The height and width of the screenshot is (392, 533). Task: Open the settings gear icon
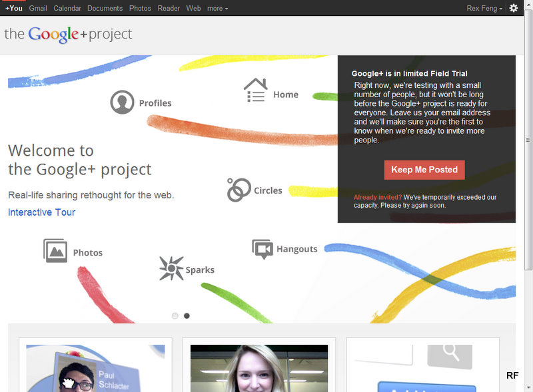[x=513, y=7]
